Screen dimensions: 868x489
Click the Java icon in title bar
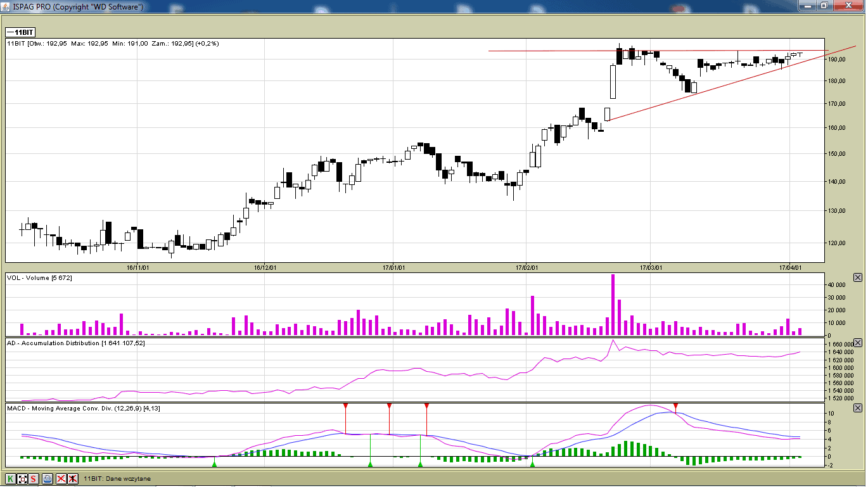pos(6,6)
